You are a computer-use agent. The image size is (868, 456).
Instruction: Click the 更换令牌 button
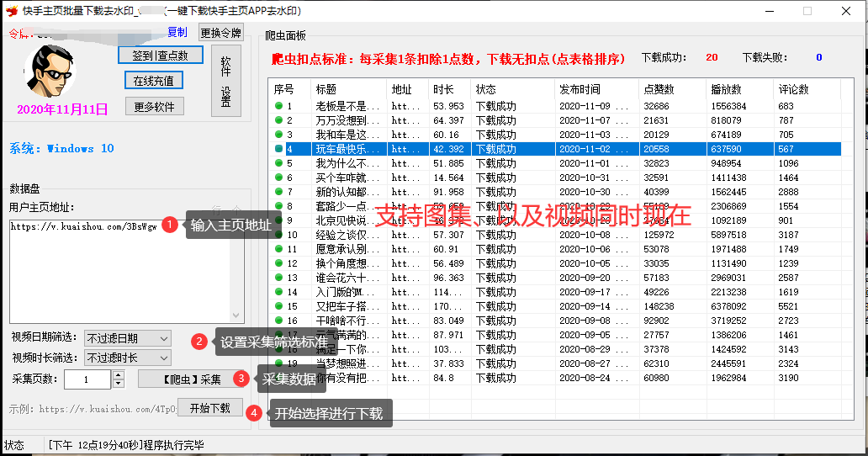pyautogui.click(x=221, y=33)
